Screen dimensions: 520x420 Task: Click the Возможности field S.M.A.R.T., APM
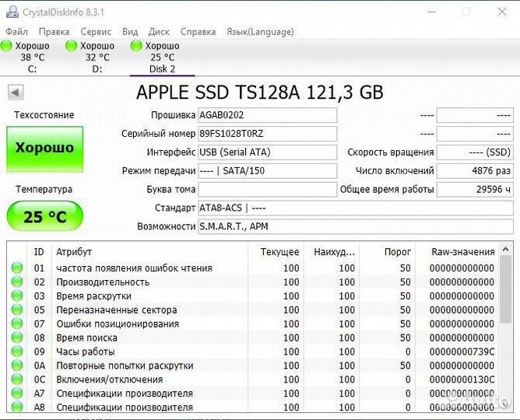(x=356, y=226)
